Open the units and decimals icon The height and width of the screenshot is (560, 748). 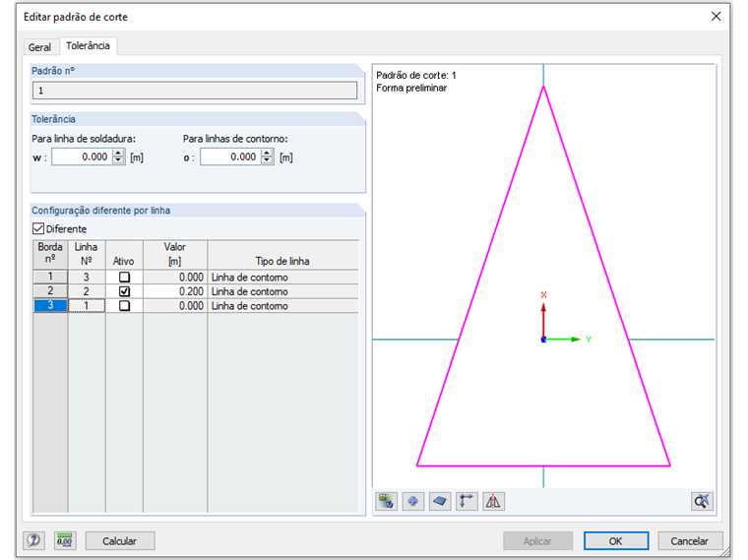(x=65, y=540)
